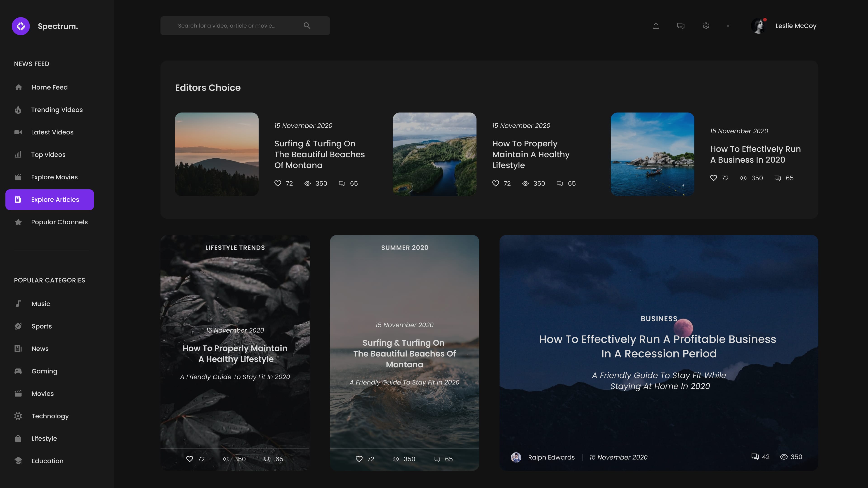Click the Education graduation cap icon
Image resolution: width=868 pixels, height=488 pixels.
pyautogui.click(x=18, y=461)
